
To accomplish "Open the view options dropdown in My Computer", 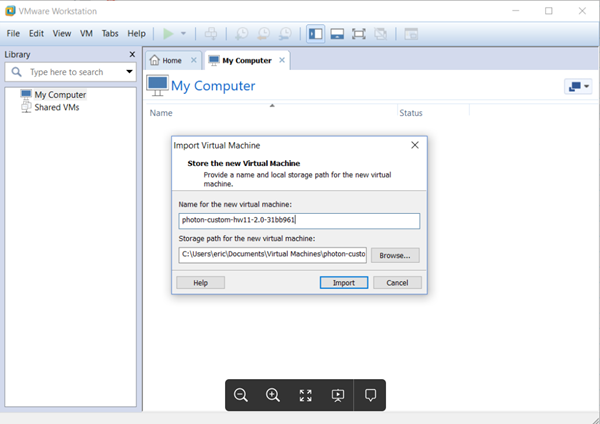I will tap(579, 87).
